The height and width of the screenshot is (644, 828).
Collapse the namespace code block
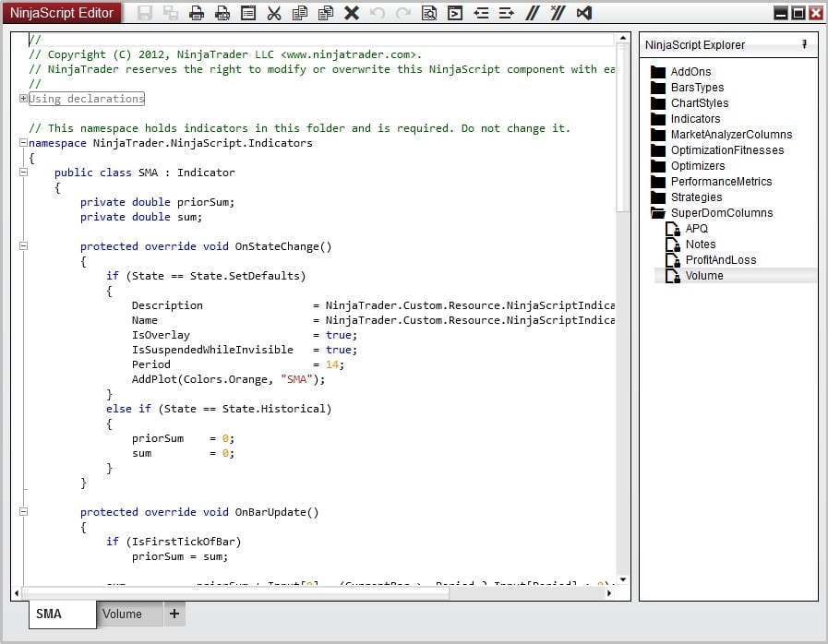(23, 143)
